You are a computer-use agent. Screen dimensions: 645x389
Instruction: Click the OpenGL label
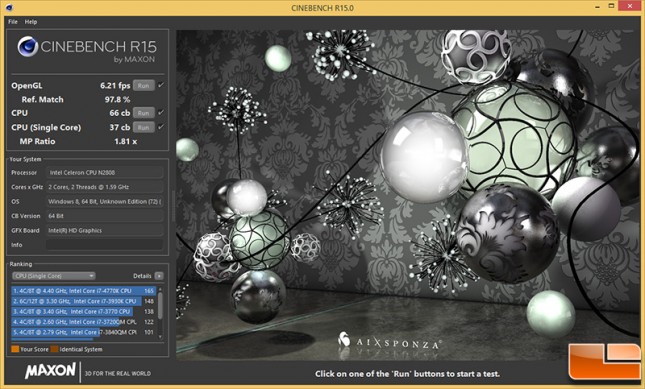click(27, 86)
